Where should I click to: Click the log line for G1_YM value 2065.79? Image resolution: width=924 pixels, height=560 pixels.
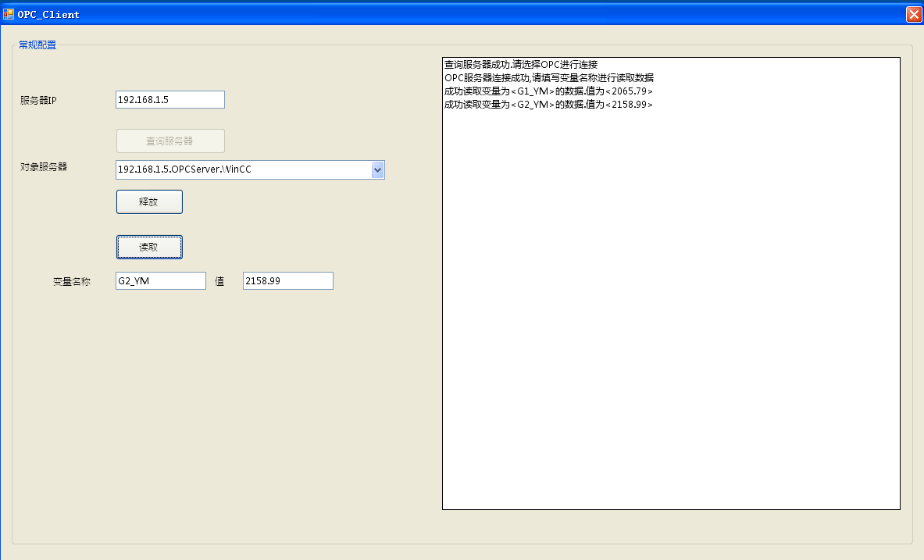pyautogui.click(x=548, y=91)
